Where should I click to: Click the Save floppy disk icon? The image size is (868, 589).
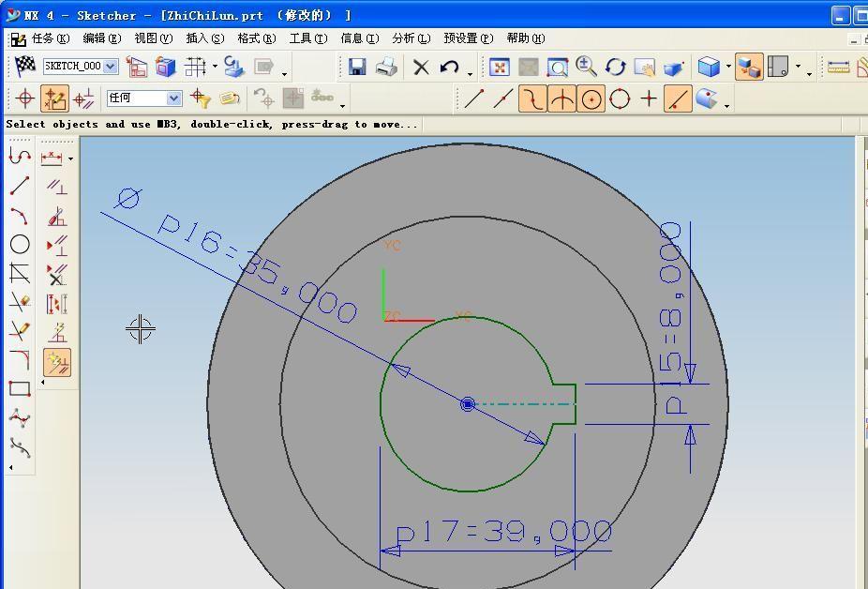coord(357,67)
